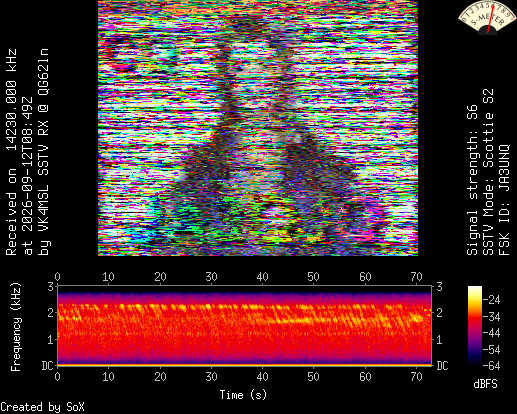Click the "70" tick above the spectrogram
This screenshot has width=517, height=414.
click(416, 276)
